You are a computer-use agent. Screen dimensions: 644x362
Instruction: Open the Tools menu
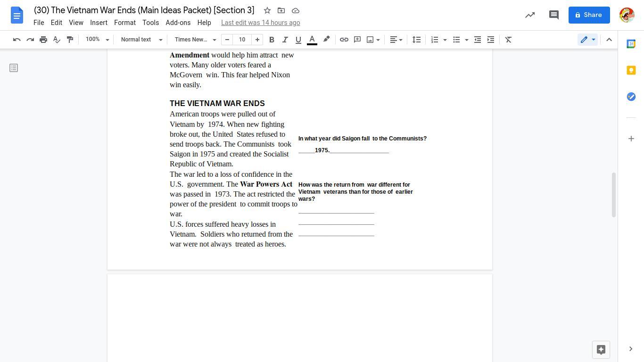pyautogui.click(x=150, y=23)
